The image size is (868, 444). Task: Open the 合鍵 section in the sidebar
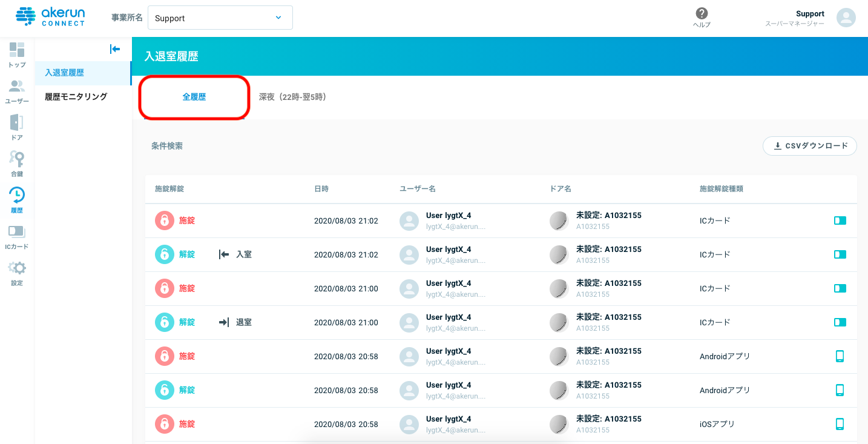[17, 164]
